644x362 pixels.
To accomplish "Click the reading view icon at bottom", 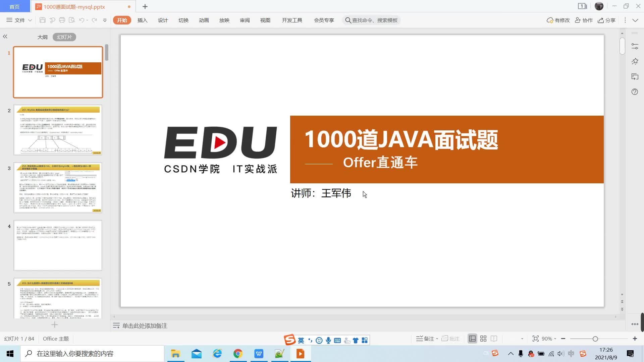I will 494,339.
